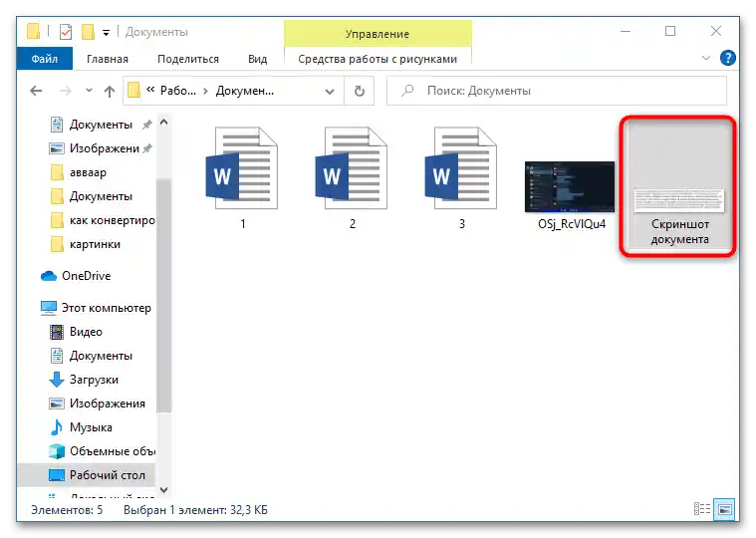
Task: Click the navigation pane scroll up arrow
Action: 164,122
